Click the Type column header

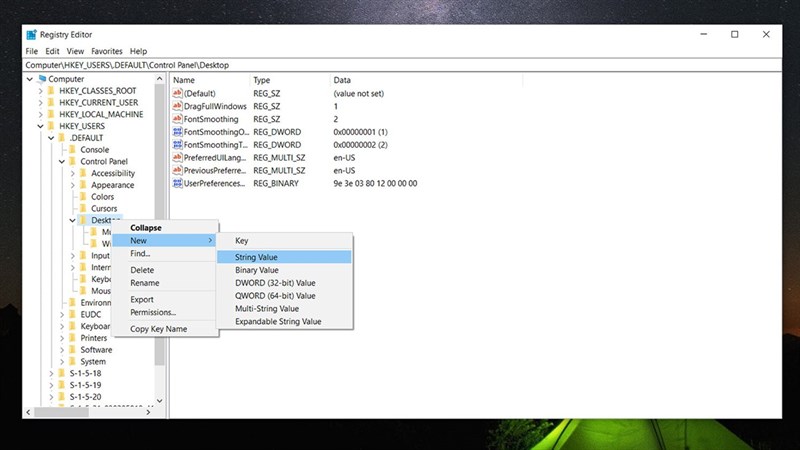290,80
